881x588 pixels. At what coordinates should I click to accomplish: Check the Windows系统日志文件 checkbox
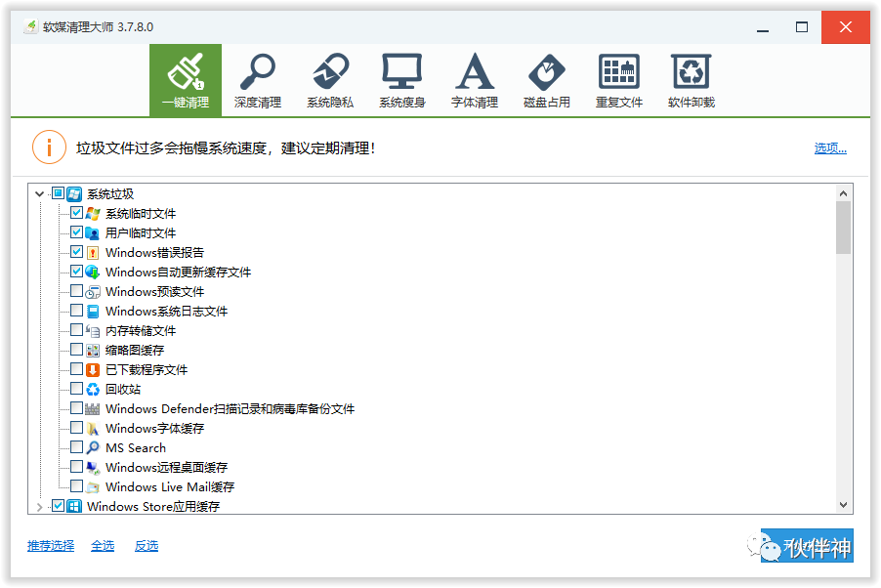(x=76, y=311)
